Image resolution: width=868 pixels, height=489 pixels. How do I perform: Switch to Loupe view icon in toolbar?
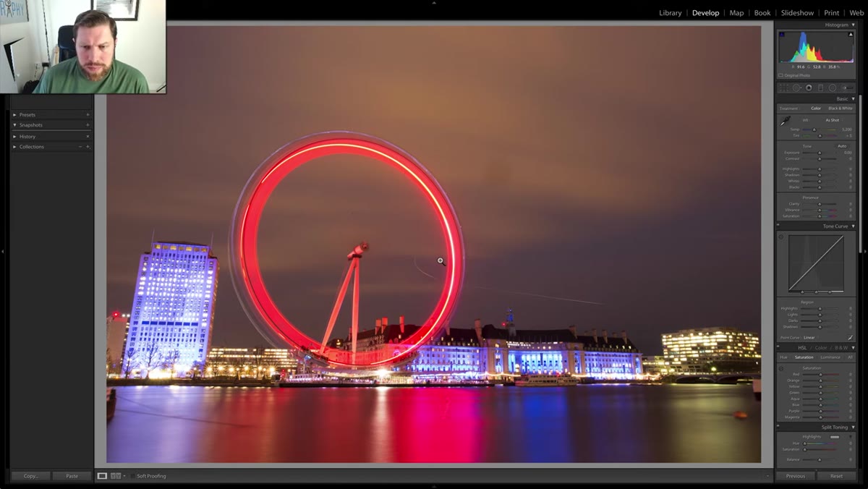tap(102, 476)
